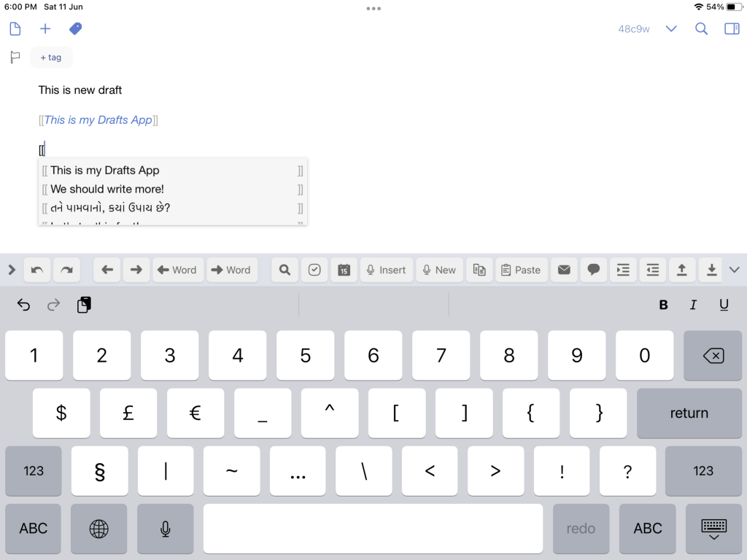Outdent the line with outdent action

click(653, 270)
